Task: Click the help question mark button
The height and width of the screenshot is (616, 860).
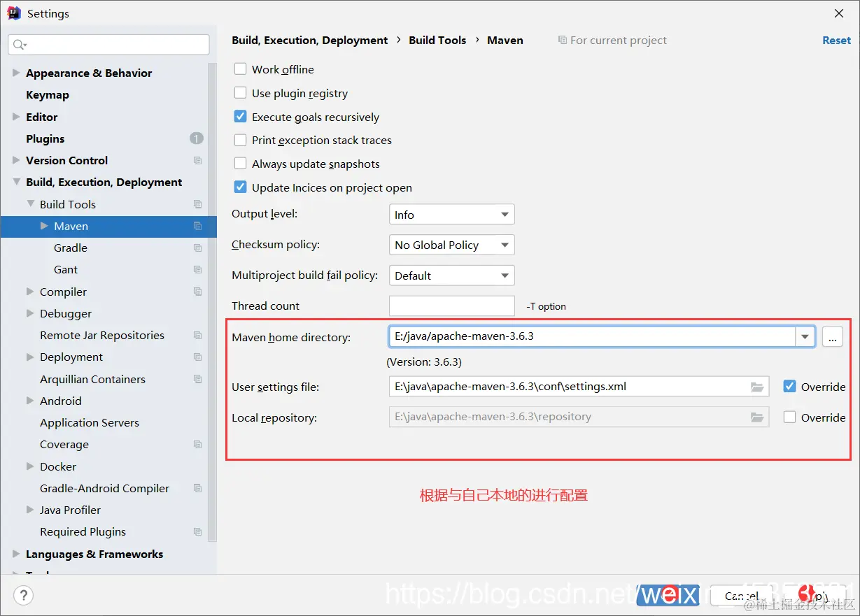Action: coord(24,596)
